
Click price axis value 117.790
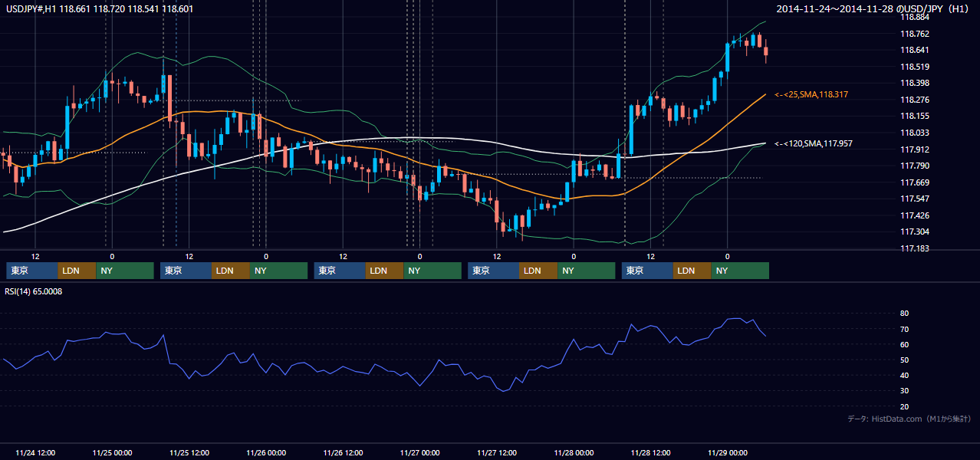pos(915,166)
